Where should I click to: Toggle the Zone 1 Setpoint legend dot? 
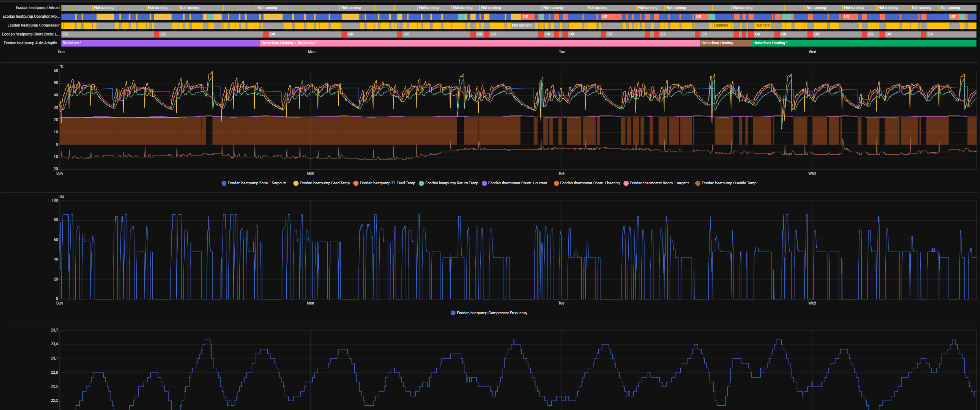click(x=224, y=183)
